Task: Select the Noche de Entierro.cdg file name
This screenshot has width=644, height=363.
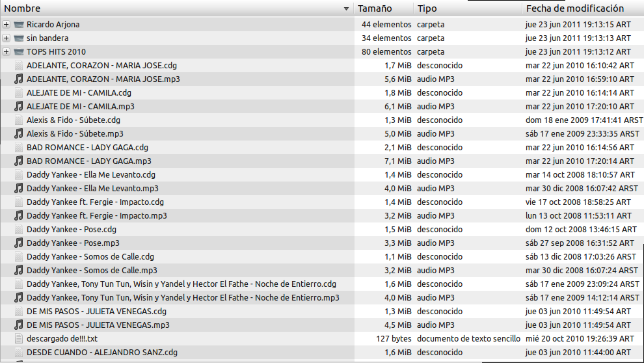Action: (181, 284)
